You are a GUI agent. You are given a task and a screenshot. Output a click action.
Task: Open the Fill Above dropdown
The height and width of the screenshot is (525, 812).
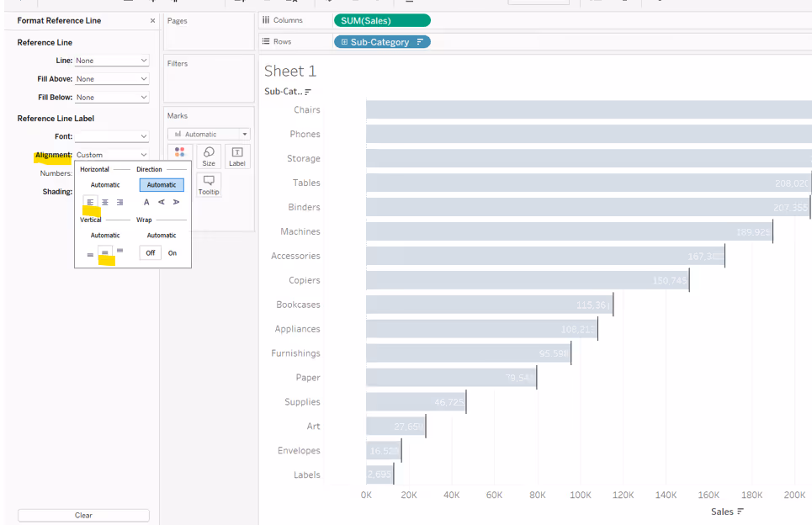[x=112, y=79]
